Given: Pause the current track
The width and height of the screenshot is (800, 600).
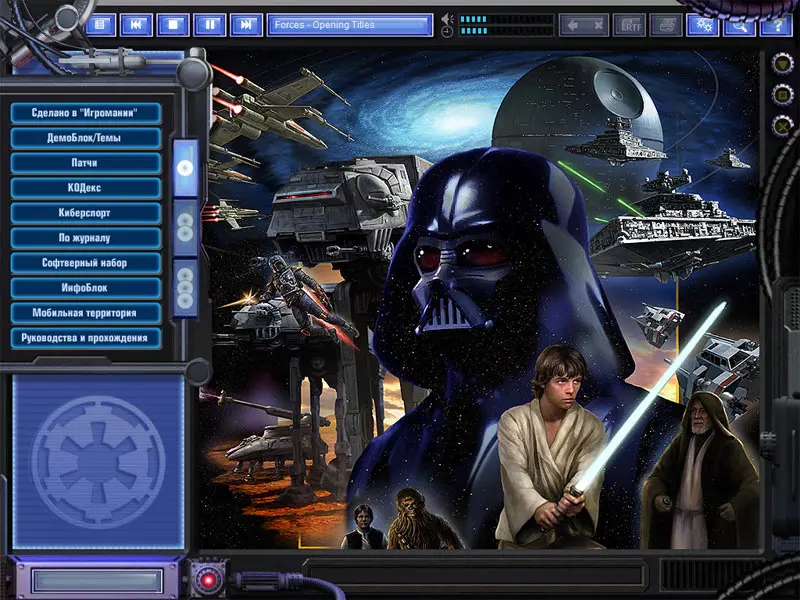Looking at the screenshot, I should (x=210, y=24).
